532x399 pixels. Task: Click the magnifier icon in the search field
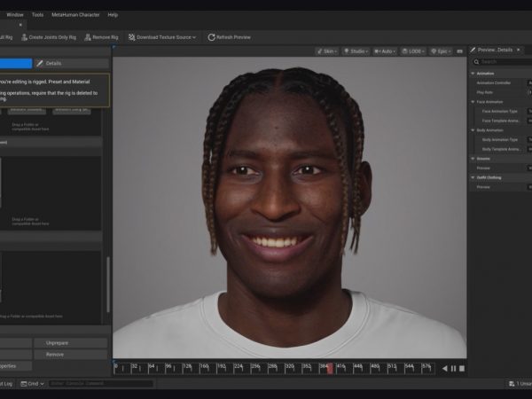click(x=476, y=62)
